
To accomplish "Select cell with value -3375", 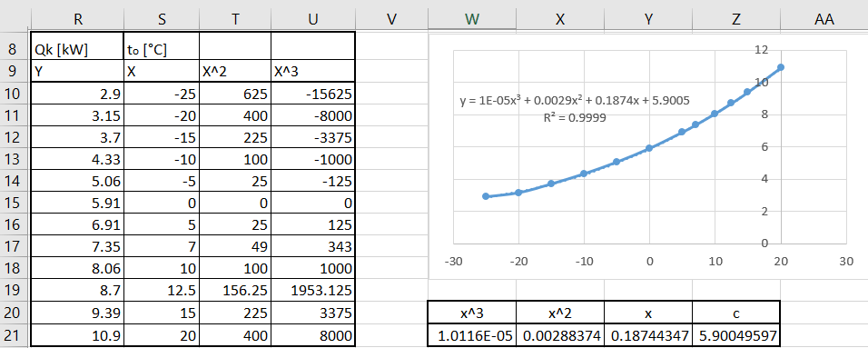I will (x=312, y=137).
